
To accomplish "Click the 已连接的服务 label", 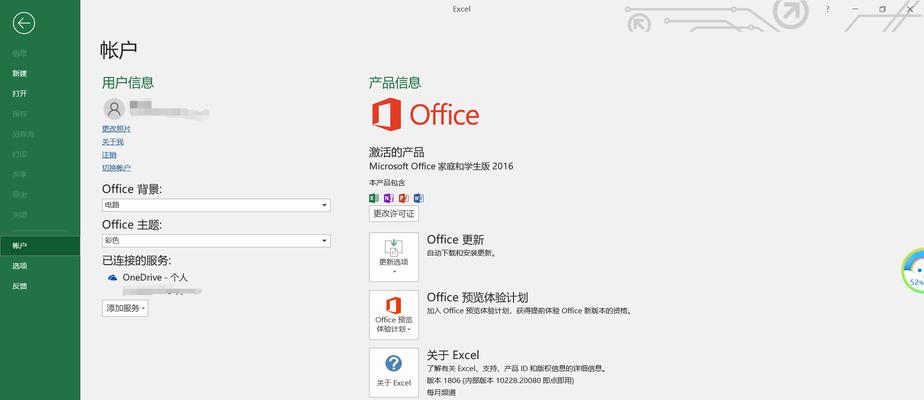I will [x=137, y=260].
